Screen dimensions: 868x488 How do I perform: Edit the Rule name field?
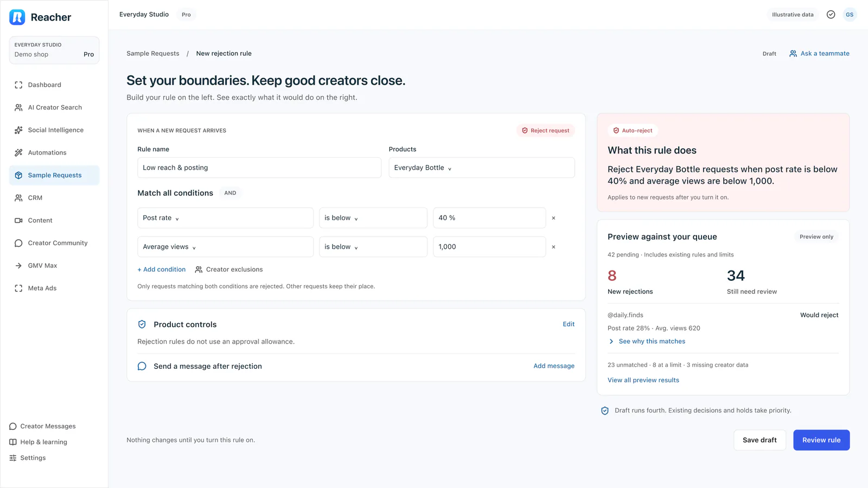(x=259, y=168)
